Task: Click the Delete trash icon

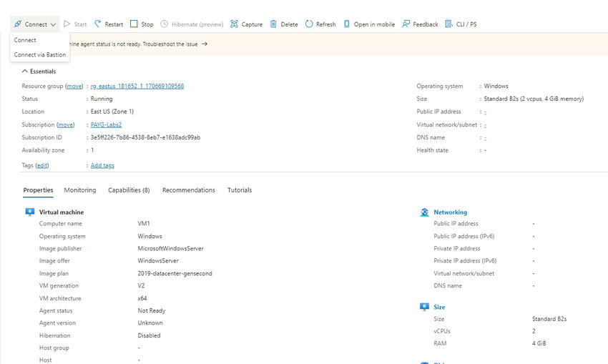Action: coord(273,24)
